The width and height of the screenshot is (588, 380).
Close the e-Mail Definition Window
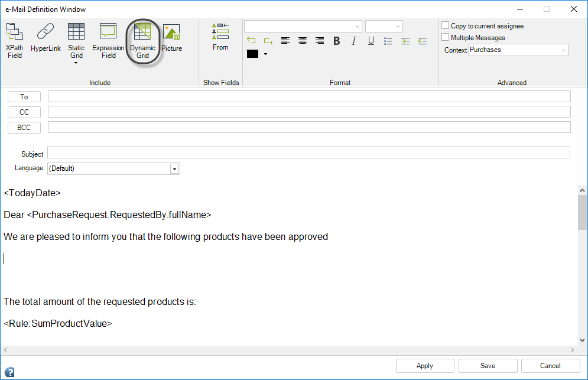coord(574,9)
